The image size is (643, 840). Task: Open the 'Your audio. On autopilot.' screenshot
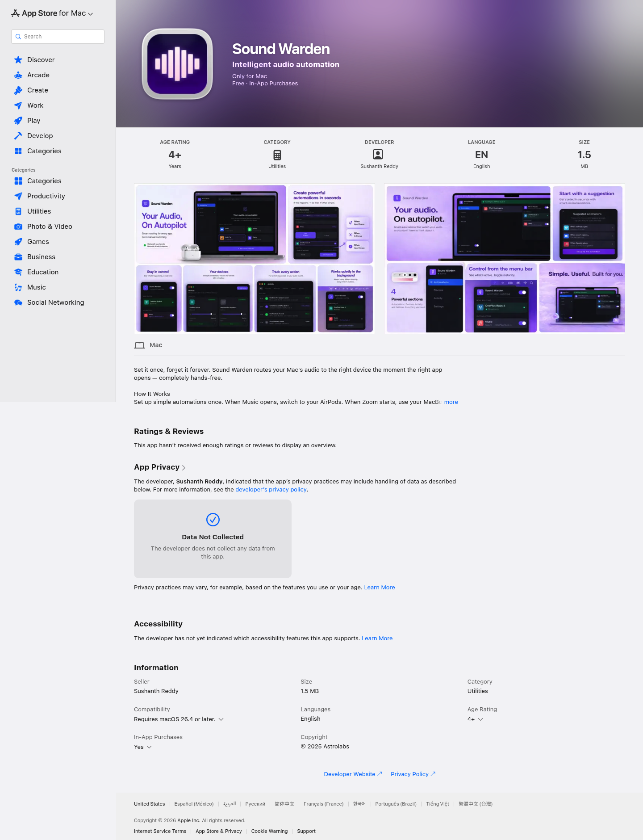click(505, 259)
